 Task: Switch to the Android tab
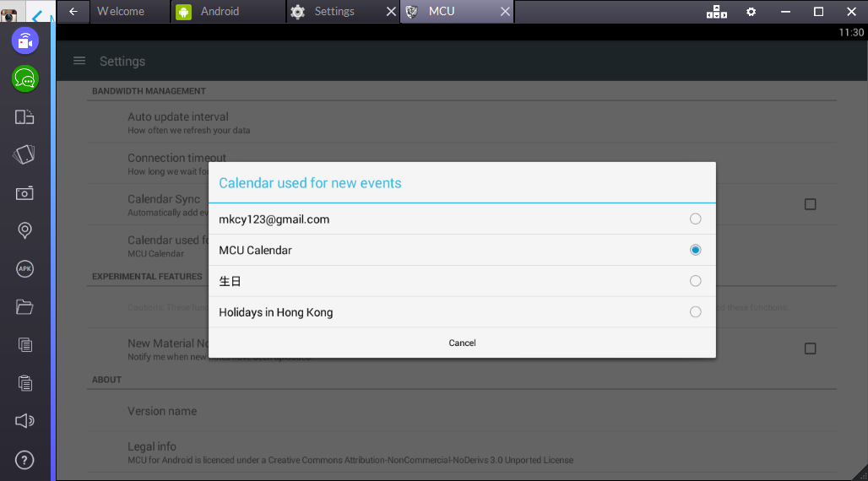point(220,12)
